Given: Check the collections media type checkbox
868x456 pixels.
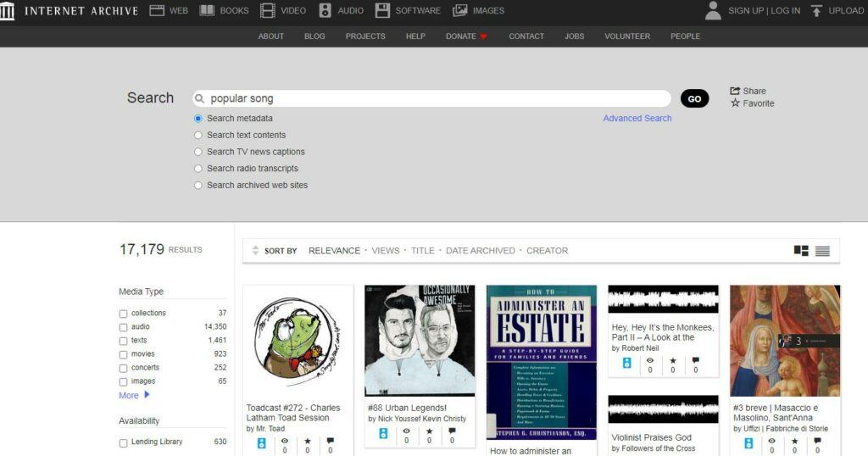Looking at the screenshot, I should (123, 314).
